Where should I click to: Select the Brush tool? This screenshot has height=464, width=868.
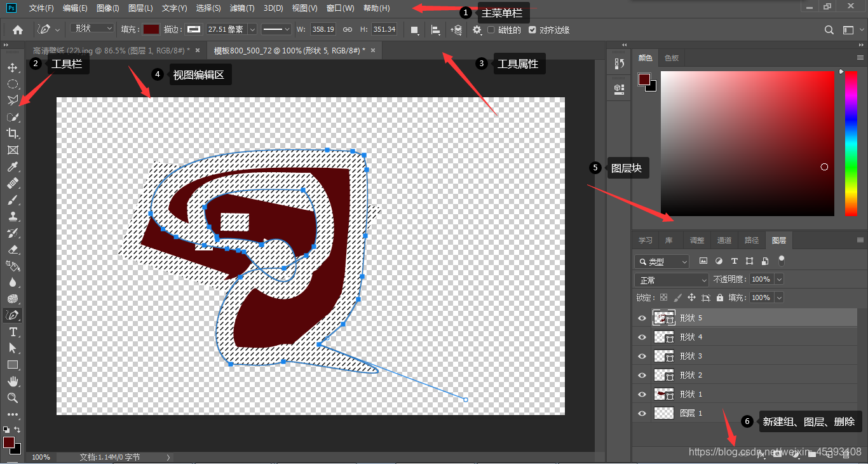(12, 200)
